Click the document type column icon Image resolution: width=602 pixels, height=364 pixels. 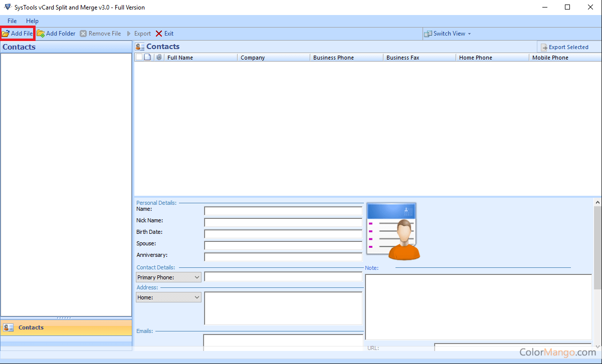coord(147,57)
